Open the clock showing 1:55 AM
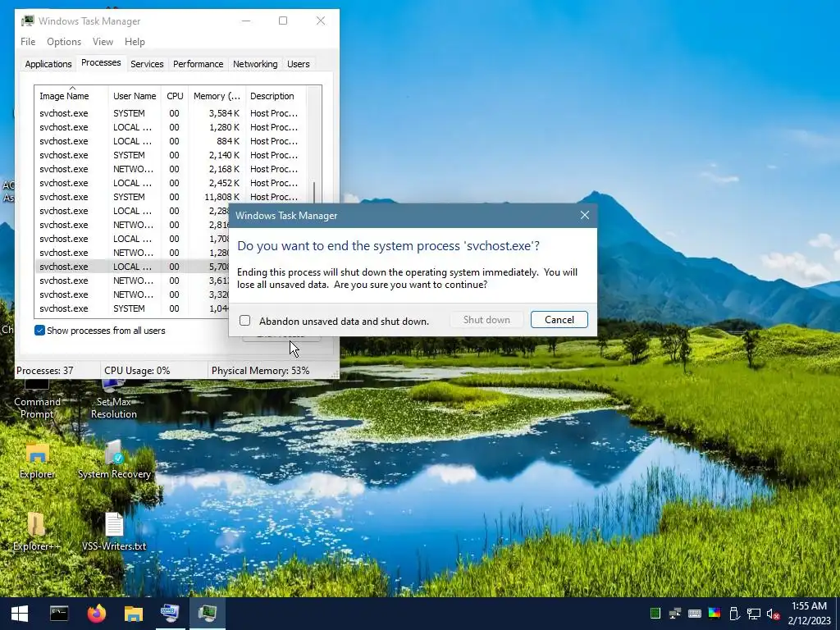This screenshot has height=630, width=840. [809, 606]
